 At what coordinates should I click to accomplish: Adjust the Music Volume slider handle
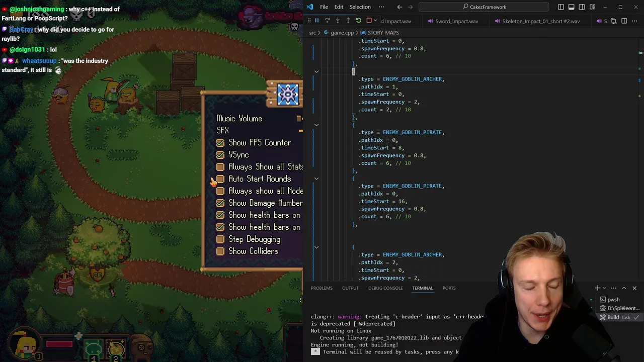299,119
